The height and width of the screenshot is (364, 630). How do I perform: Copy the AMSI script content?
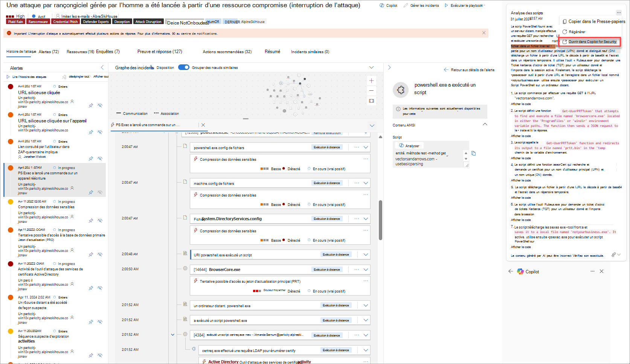pyautogui.click(x=474, y=153)
